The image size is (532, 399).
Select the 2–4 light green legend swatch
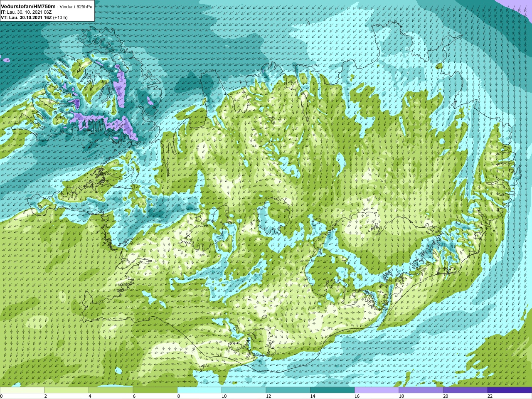pyautogui.click(x=66, y=390)
